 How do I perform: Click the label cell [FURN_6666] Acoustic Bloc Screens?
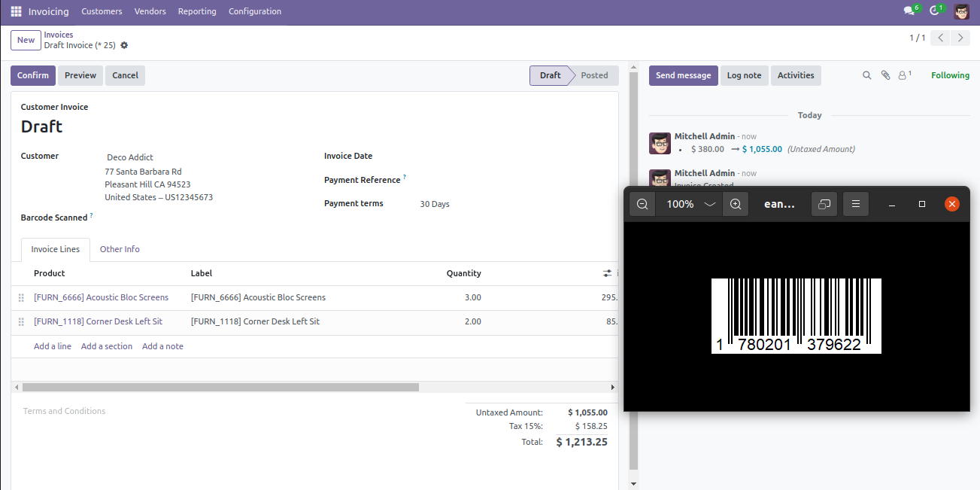[x=258, y=297]
